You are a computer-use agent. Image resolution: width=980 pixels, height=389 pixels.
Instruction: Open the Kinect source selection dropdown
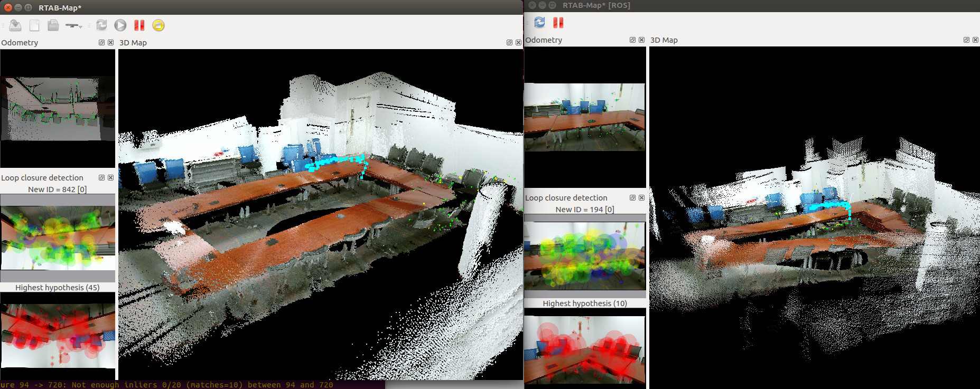(74, 25)
